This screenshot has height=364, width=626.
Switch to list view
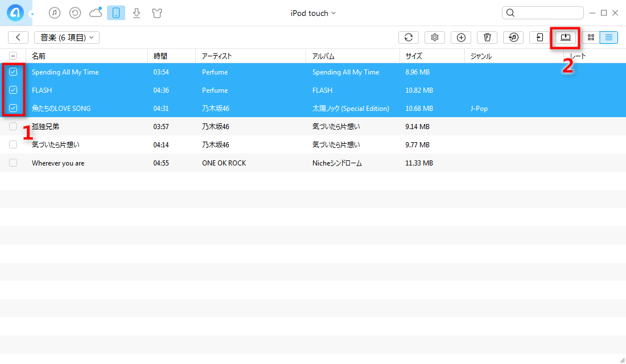(609, 38)
